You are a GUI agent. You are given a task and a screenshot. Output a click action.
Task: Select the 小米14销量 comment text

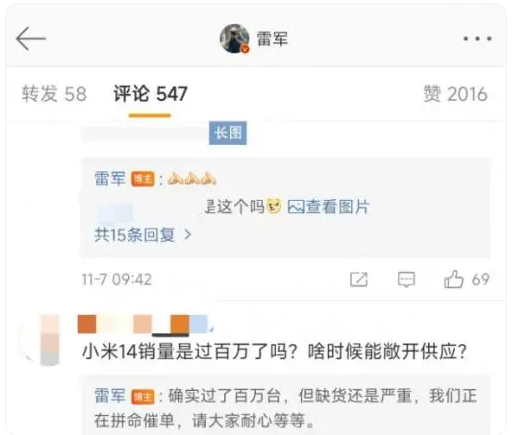pyautogui.click(x=275, y=352)
